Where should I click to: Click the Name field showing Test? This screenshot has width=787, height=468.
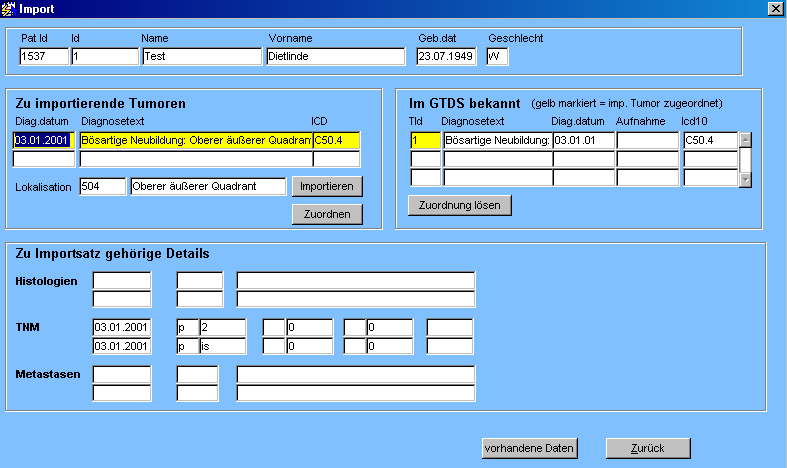click(x=201, y=57)
